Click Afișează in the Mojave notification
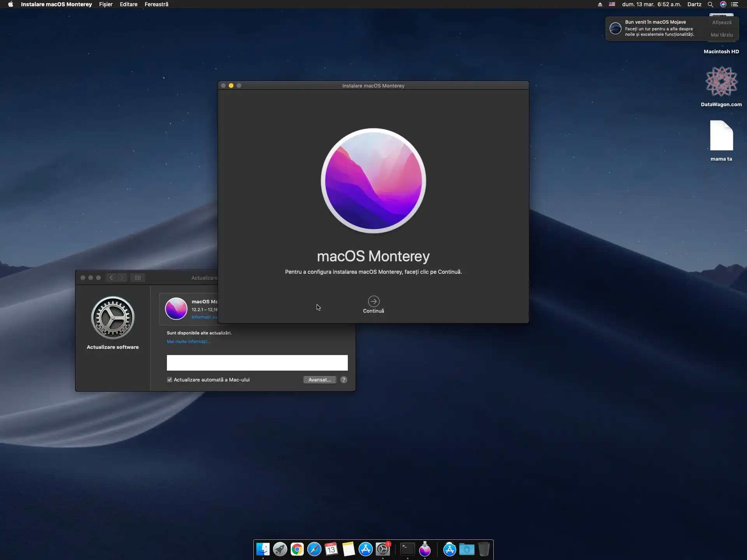This screenshot has width=747, height=560. click(x=722, y=23)
